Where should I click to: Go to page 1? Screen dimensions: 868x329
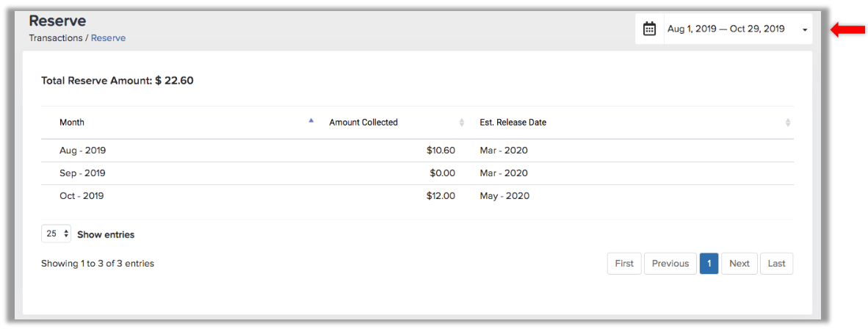tap(709, 264)
